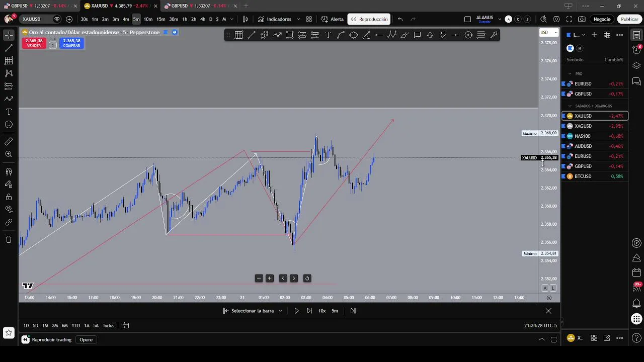Click the VENDER sell button
Screen dimensions: 644x362
click(x=34, y=43)
